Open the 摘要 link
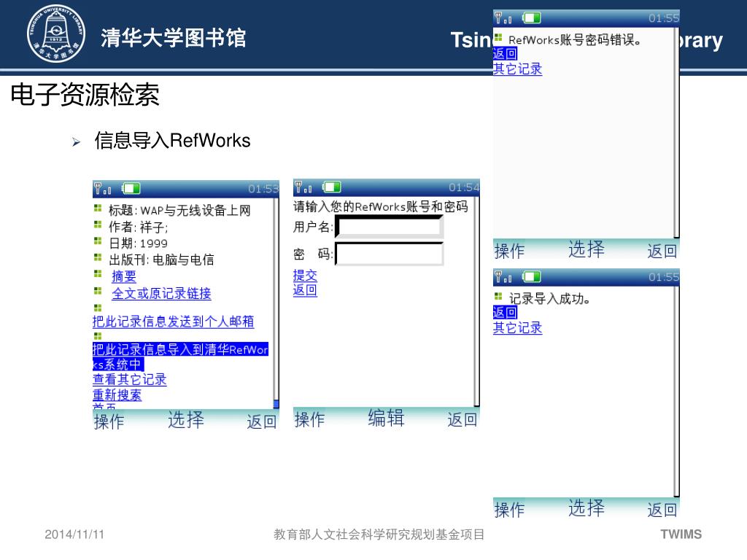The image size is (747, 560). 124,276
